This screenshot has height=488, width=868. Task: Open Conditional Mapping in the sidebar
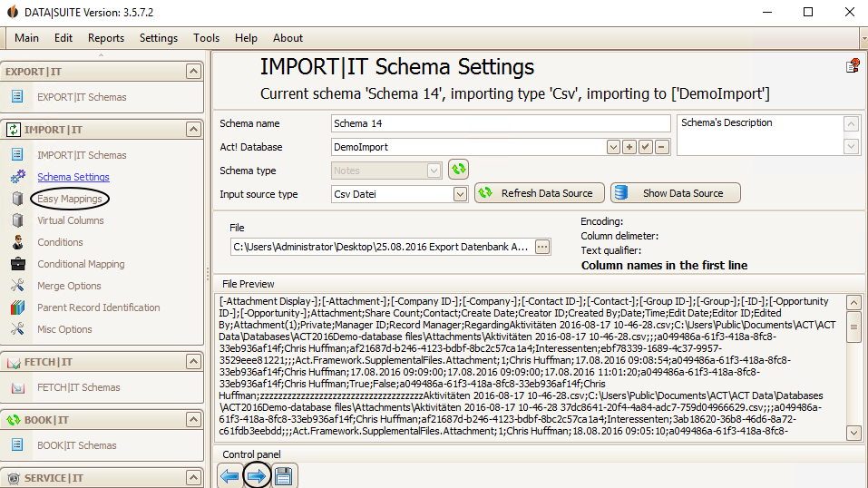click(81, 264)
